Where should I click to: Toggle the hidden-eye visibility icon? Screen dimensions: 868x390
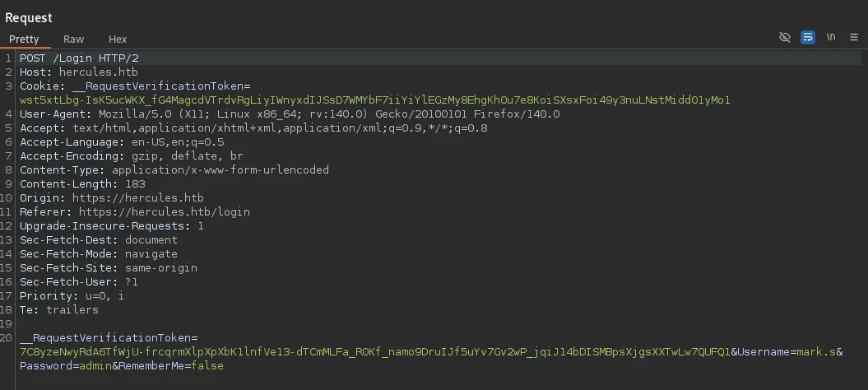[x=785, y=38]
